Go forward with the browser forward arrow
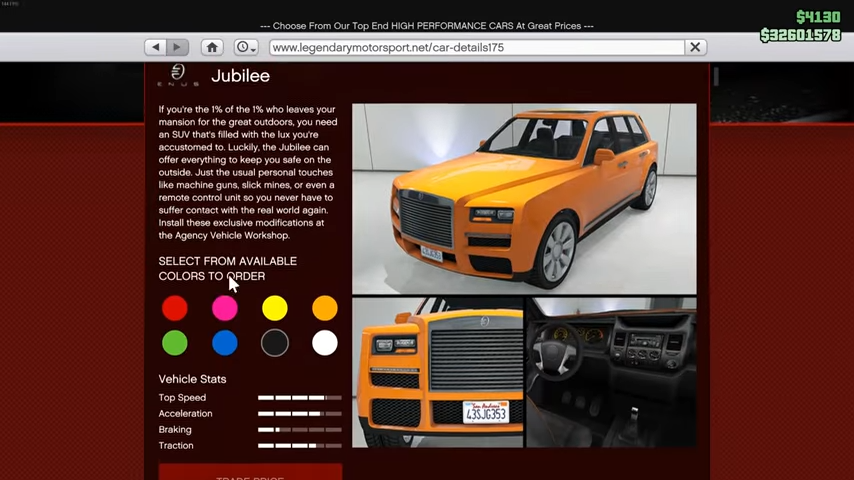 click(178, 47)
